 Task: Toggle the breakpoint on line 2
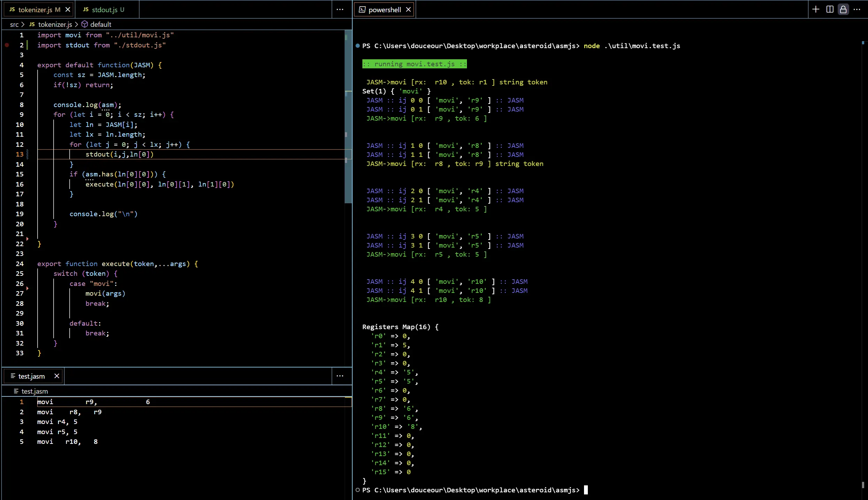pos(7,45)
